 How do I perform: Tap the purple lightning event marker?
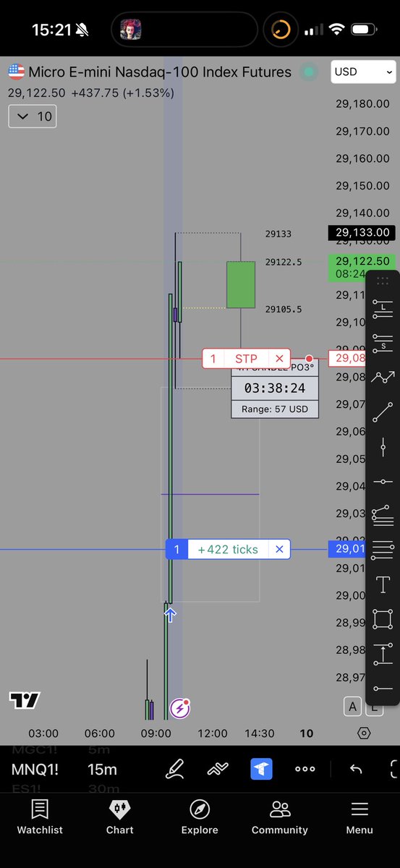click(179, 709)
